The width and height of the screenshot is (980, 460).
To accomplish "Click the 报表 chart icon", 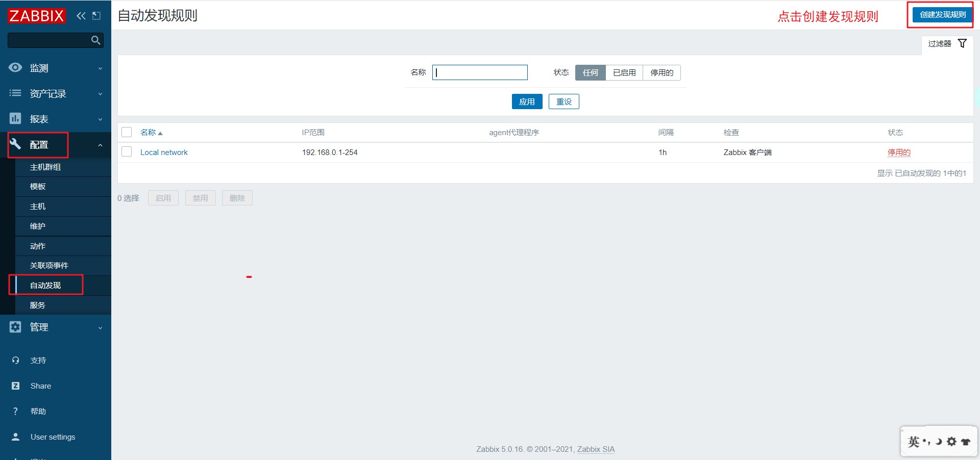I will click(x=15, y=119).
